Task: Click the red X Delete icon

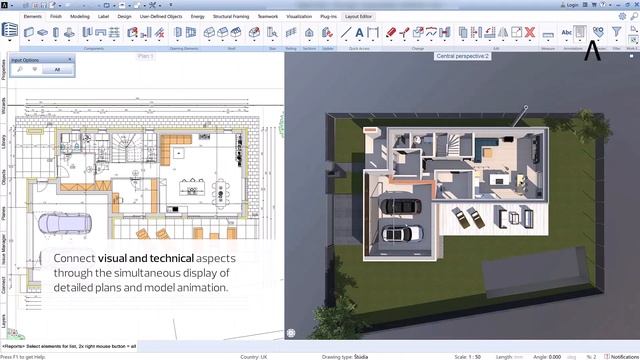Action: [530, 32]
